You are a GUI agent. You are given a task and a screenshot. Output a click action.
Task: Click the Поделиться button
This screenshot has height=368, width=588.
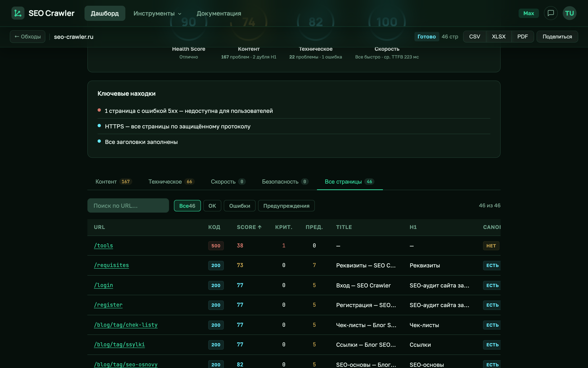(x=557, y=37)
